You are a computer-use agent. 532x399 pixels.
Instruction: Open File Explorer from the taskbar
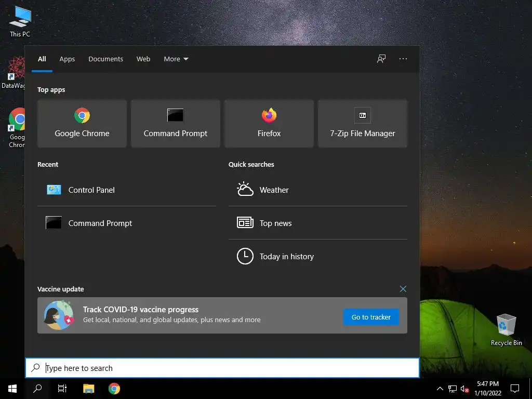pyautogui.click(x=88, y=389)
